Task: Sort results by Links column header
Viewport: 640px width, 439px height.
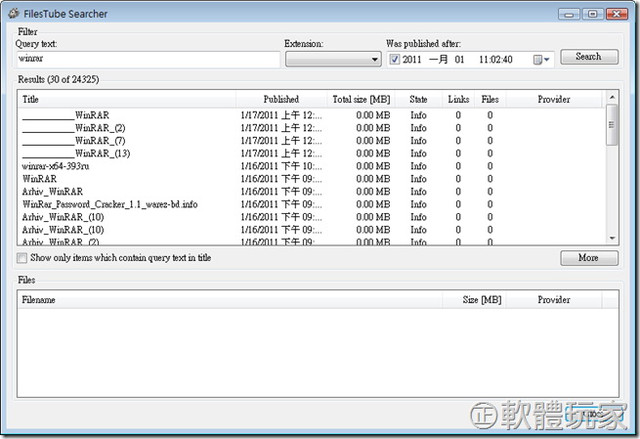Action: coord(458,100)
